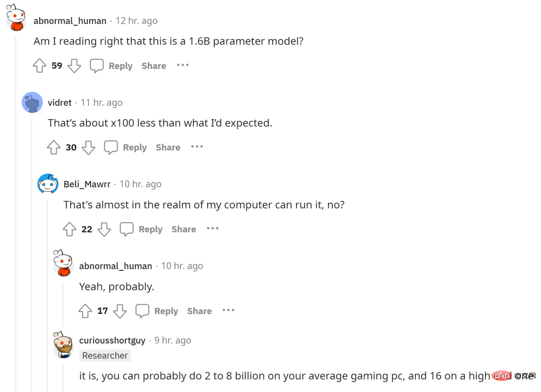Open vidret's user profile link
Image resolution: width=541 pixels, height=392 pixels.
60,103
